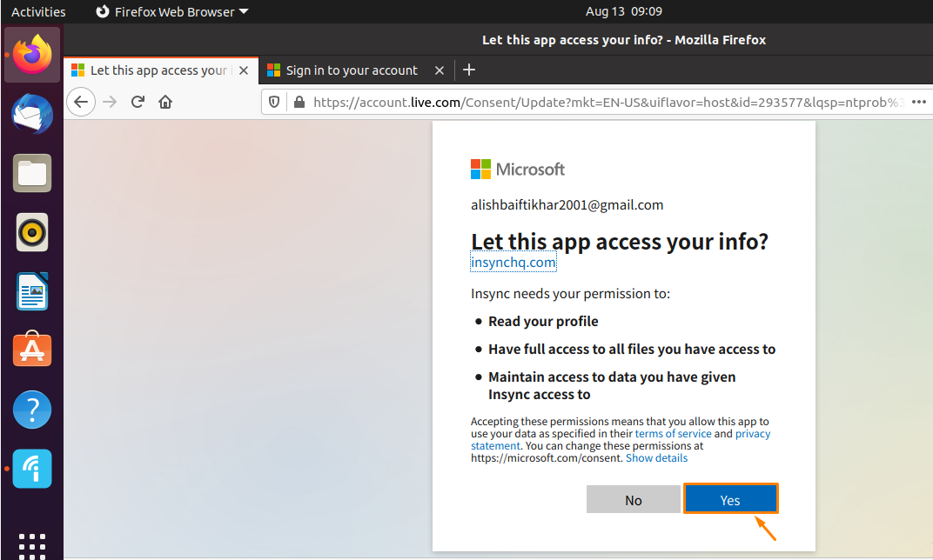Open Firefox from the Ubuntu dock

pyautogui.click(x=32, y=55)
